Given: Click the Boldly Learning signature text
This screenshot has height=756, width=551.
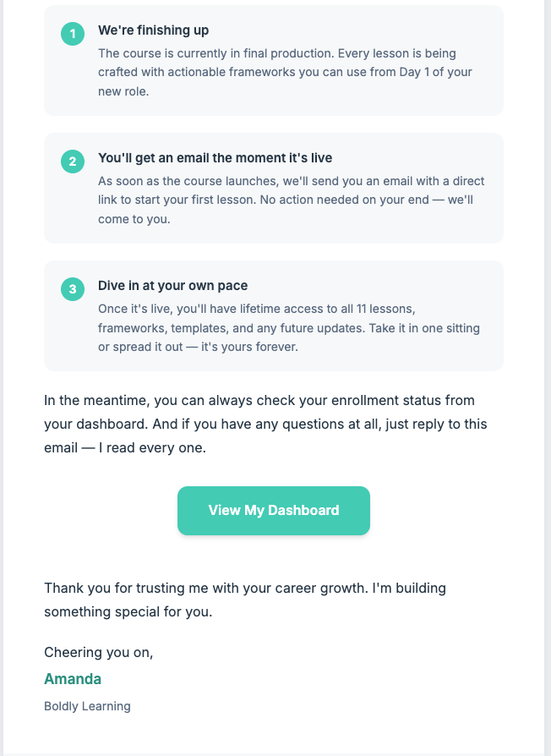Looking at the screenshot, I should pos(87,705).
